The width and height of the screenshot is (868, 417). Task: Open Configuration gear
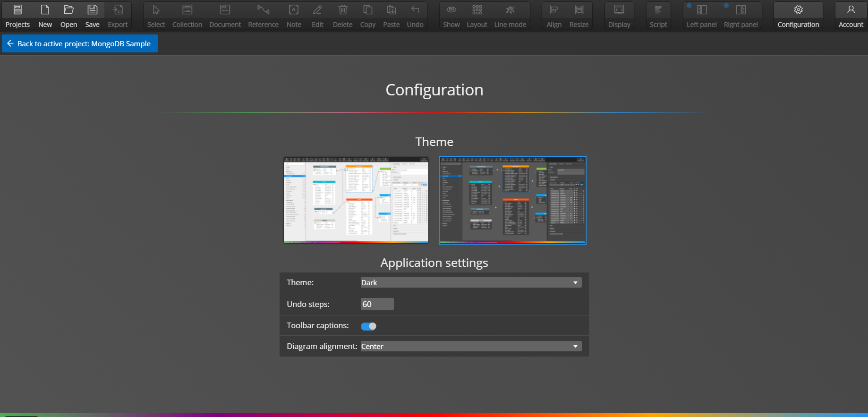[799, 16]
